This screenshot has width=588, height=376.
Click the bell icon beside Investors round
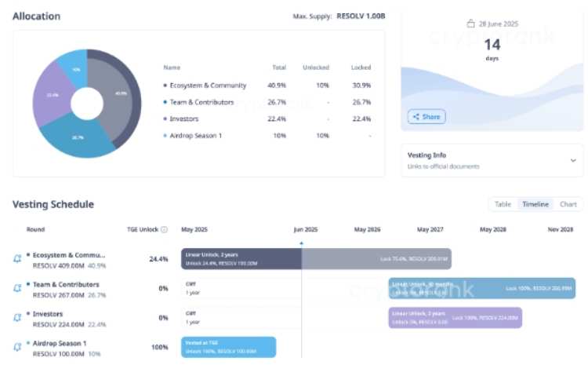tap(17, 317)
